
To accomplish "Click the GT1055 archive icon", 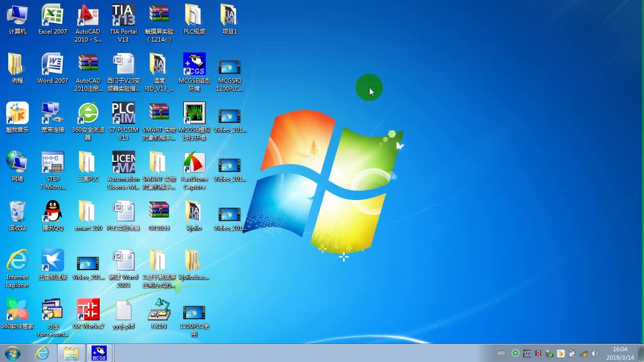I will point(159,216).
